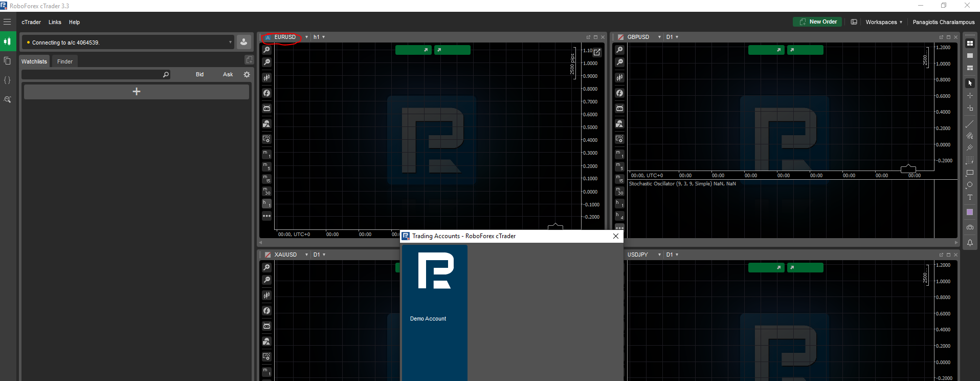This screenshot has height=381, width=980.
Task: Select the crosshair tool
Action: (970, 96)
